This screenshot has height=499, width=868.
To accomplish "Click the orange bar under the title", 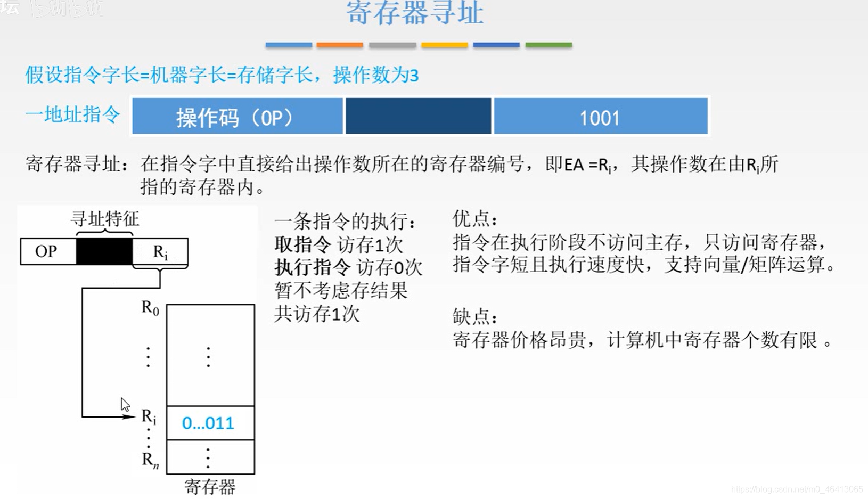I will click(340, 45).
